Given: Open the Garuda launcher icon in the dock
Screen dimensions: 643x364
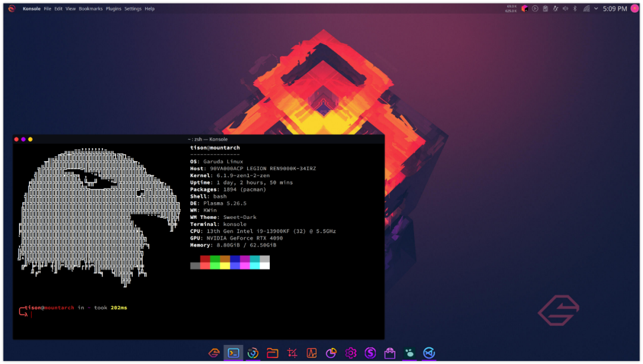Looking at the screenshot, I should click(x=214, y=353).
